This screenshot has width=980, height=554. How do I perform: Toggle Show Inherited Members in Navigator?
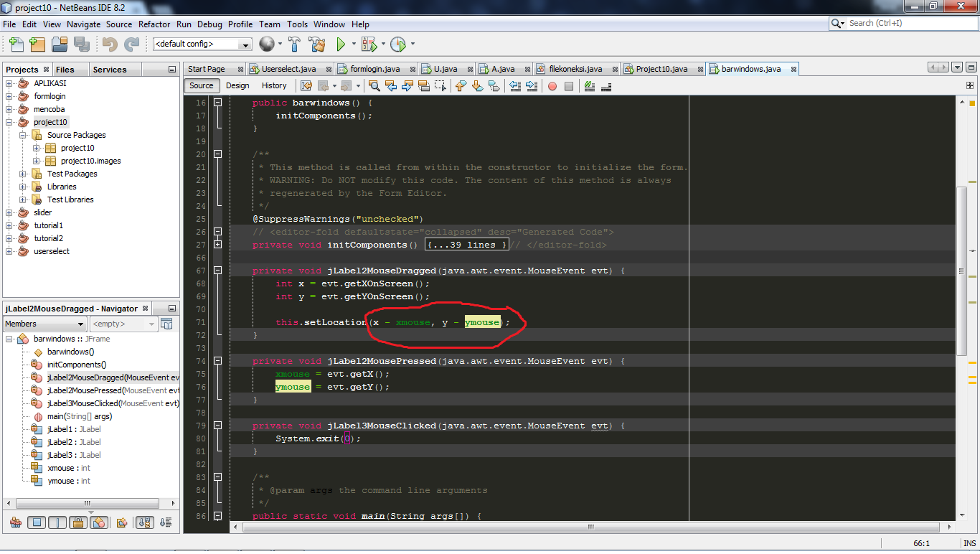(16, 522)
